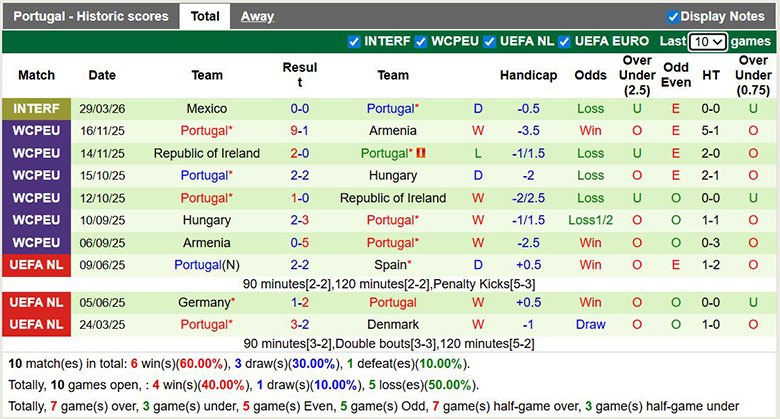This screenshot has width=780, height=419.
Task: Click the red card icon beside Portugal
Action: pos(421,154)
